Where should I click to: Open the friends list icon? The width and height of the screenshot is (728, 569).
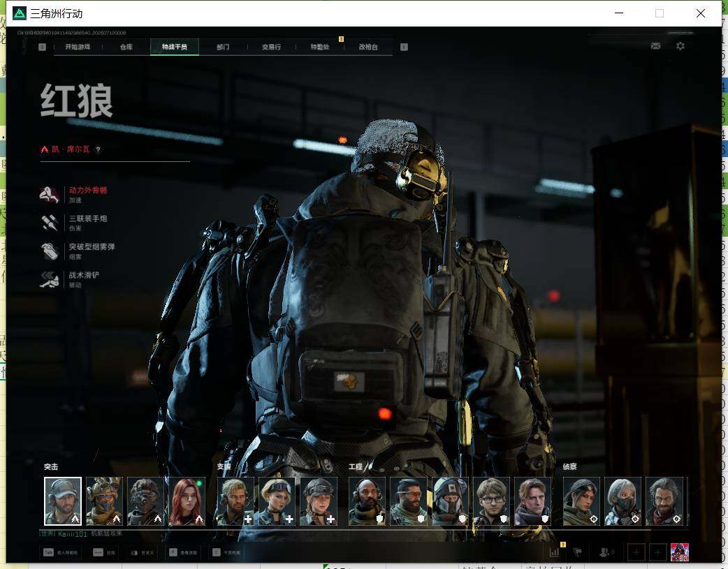(606, 552)
